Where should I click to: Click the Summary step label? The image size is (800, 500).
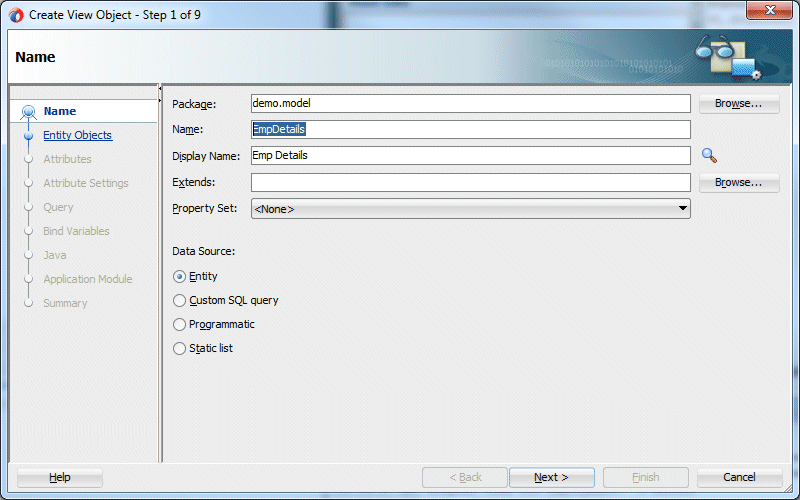tap(65, 303)
